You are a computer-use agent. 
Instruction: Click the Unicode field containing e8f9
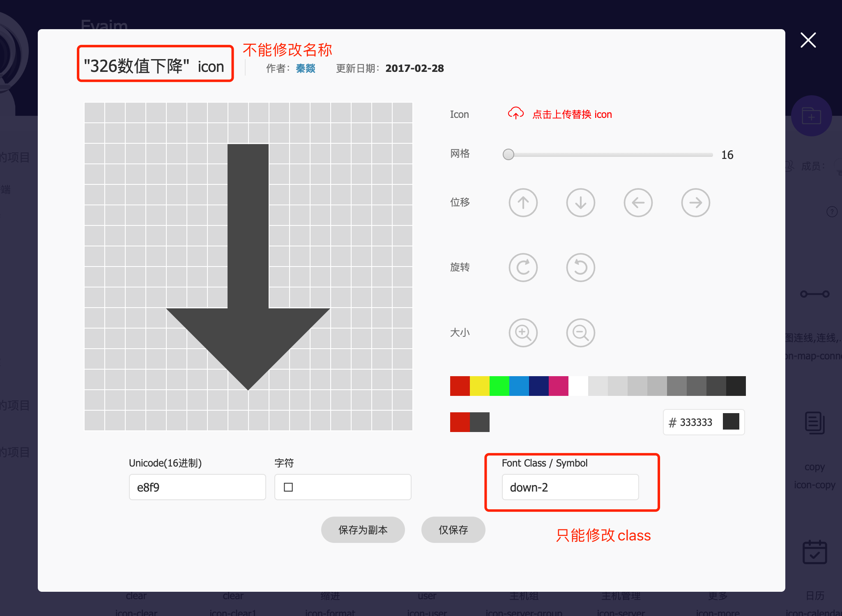(198, 487)
